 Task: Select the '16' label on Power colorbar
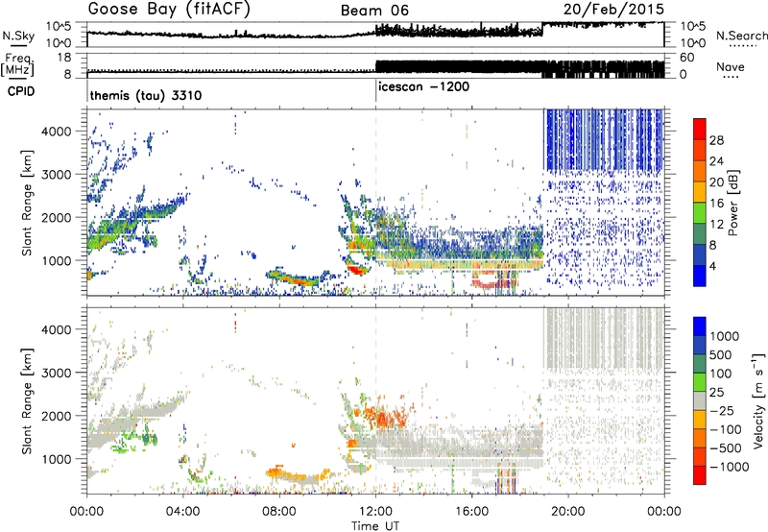pos(716,204)
